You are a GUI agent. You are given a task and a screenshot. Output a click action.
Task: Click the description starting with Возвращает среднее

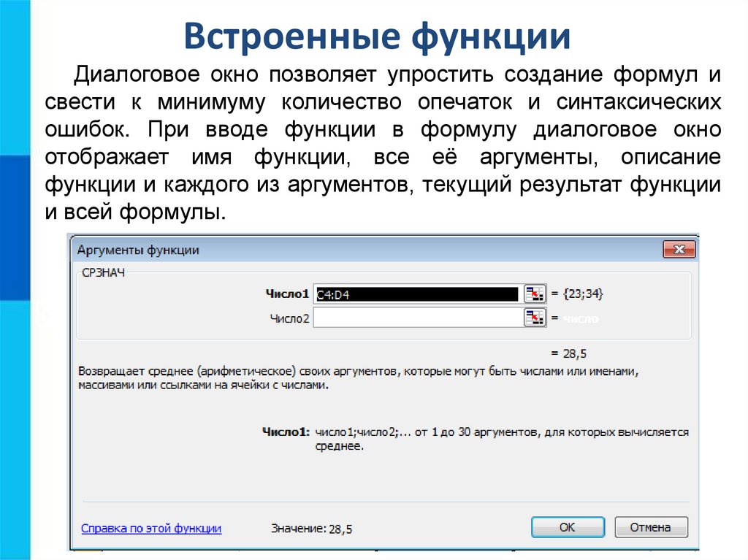(x=358, y=377)
